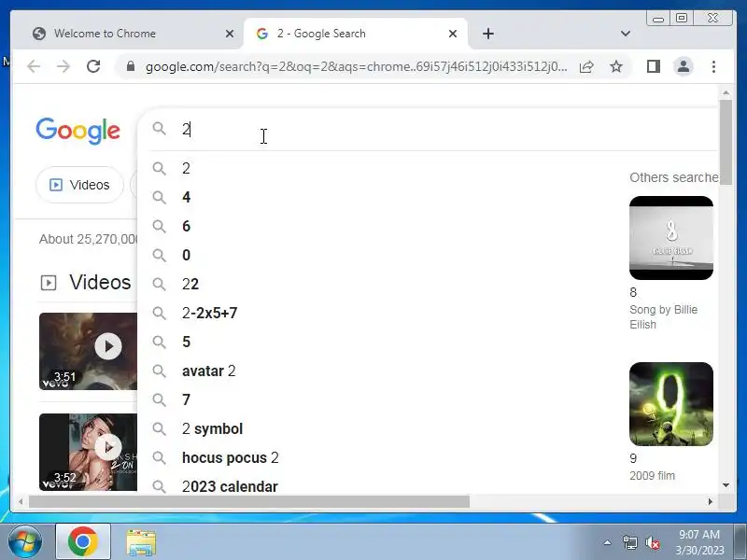Focus the Google search input field

click(x=429, y=129)
